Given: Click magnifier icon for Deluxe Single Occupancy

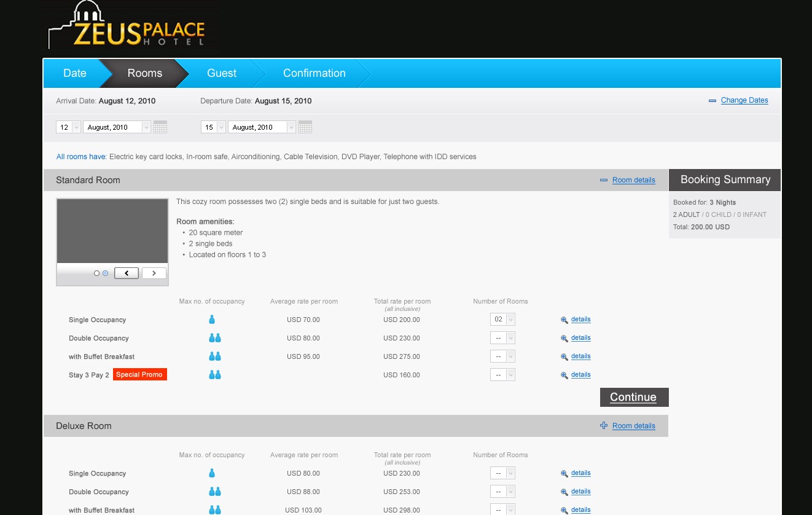Looking at the screenshot, I should click(x=564, y=473).
